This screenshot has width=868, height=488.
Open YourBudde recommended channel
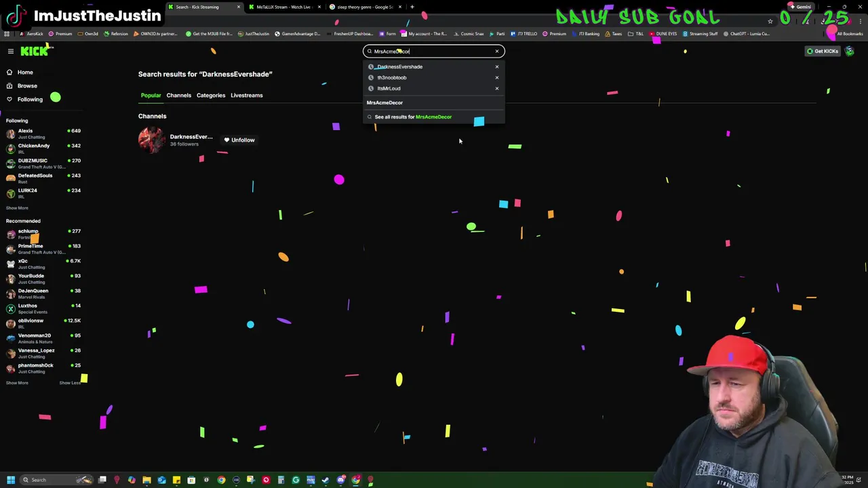(42, 279)
